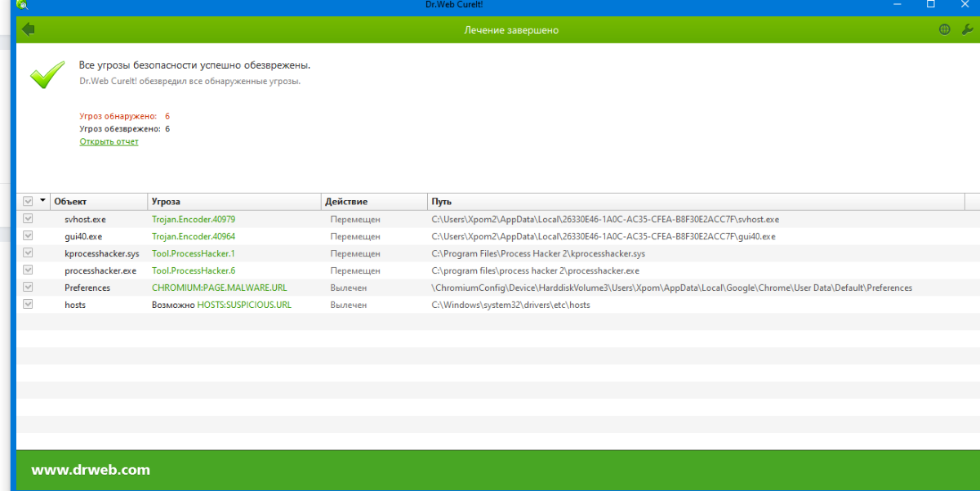The image size is (980, 491).
Task: Toggle the select-all checkbox in the table header
Action: click(x=28, y=201)
